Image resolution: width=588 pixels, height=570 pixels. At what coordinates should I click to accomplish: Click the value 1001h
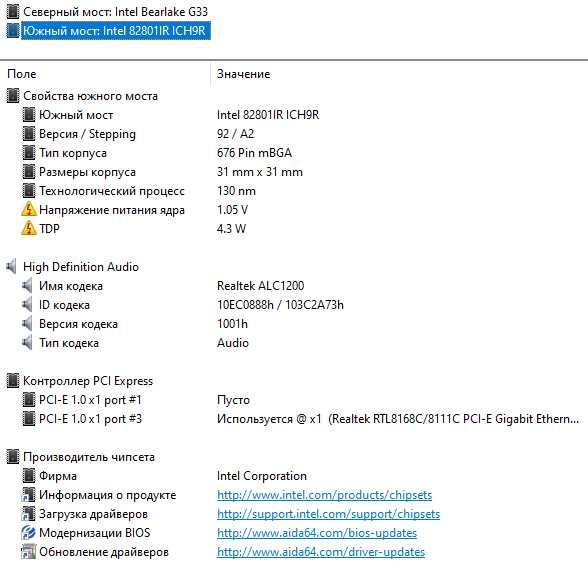232,324
